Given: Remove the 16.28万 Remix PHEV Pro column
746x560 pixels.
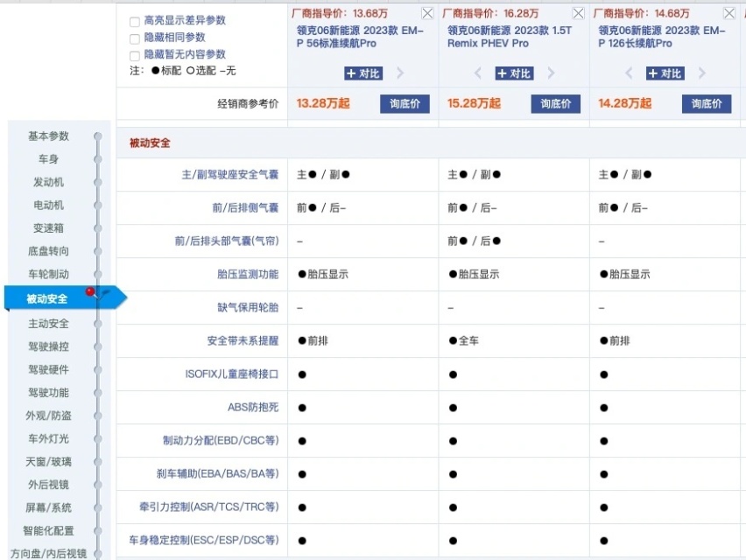Looking at the screenshot, I should [x=579, y=13].
